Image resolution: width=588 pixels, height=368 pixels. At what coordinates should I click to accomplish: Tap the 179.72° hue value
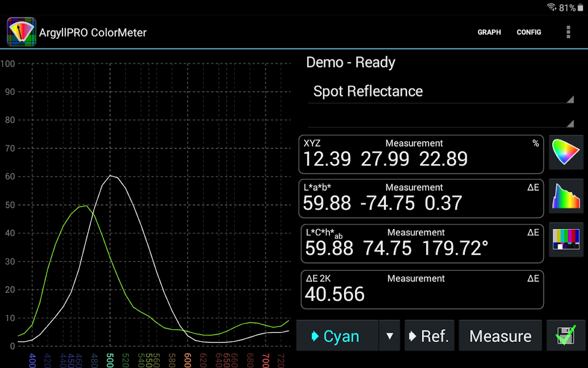455,248
